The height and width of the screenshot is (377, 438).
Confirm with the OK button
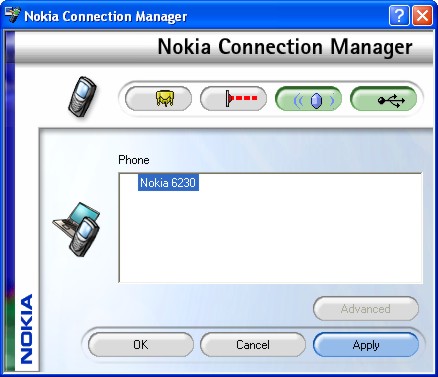tap(141, 344)
